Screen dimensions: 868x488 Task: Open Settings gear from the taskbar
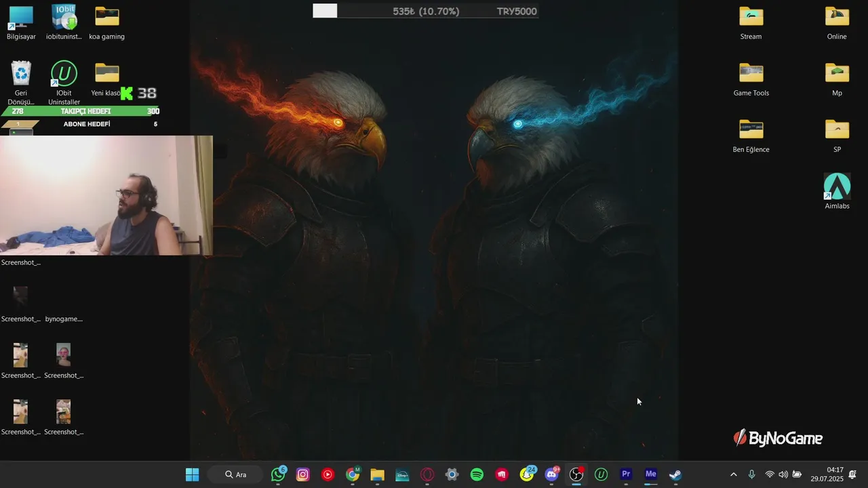click(x=452, y=474)
